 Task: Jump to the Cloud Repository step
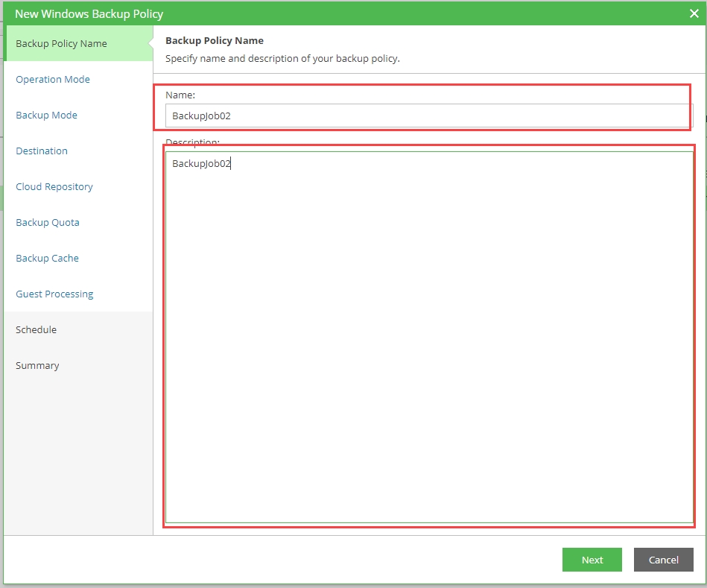tap(54, 186)
